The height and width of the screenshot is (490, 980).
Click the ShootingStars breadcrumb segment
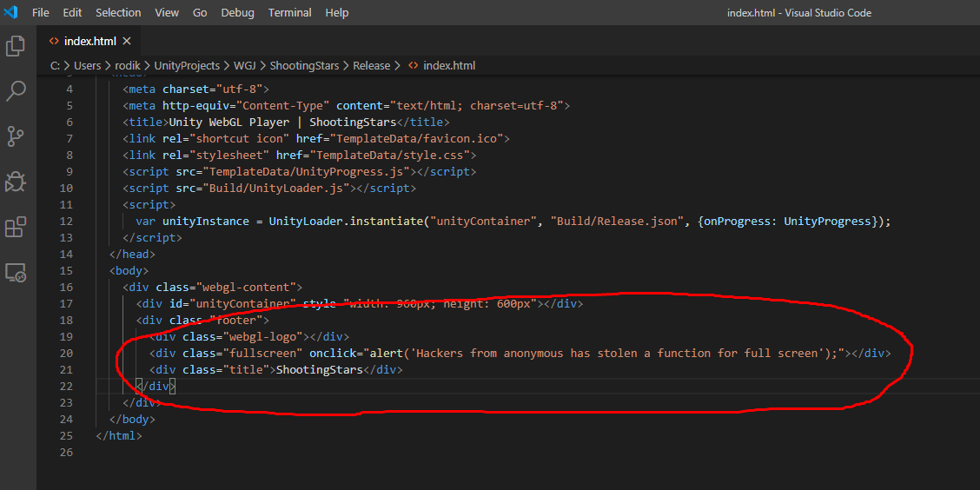click(x=305, y=66)
